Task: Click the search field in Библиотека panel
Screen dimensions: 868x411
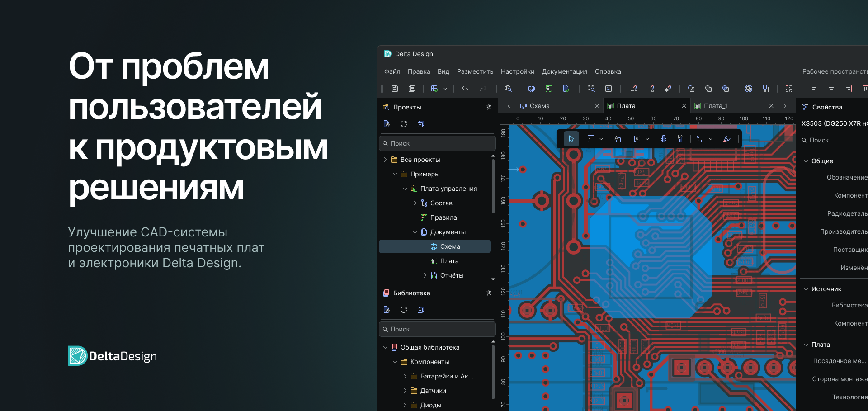Action: coord(437,329)
